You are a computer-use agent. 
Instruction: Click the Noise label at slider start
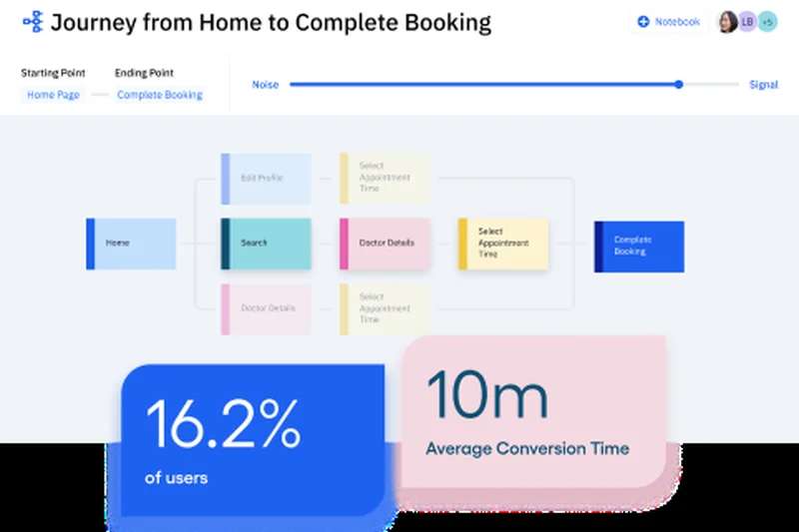click(265, 85)
